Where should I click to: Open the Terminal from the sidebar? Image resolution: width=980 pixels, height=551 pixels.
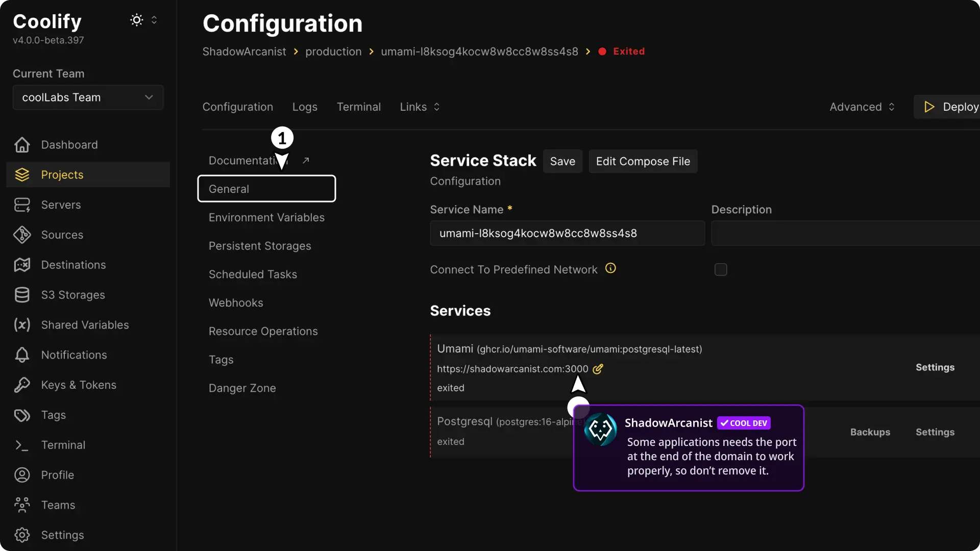click(x=63, y=445)
